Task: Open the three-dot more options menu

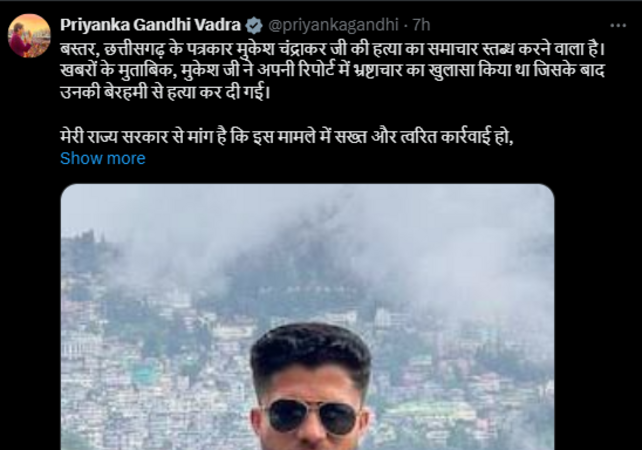Action: (x=618, y=25)
